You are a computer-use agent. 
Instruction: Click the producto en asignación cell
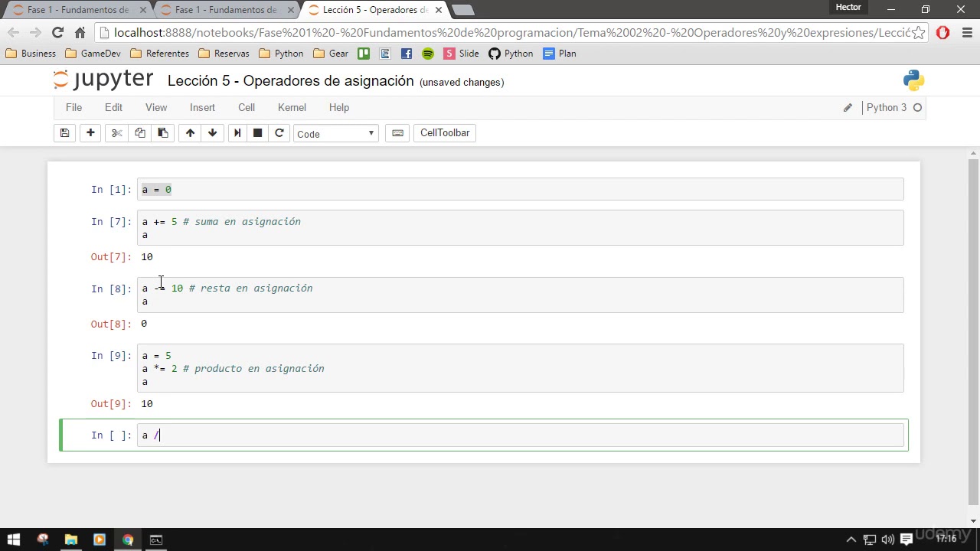(x=521, y=368)
